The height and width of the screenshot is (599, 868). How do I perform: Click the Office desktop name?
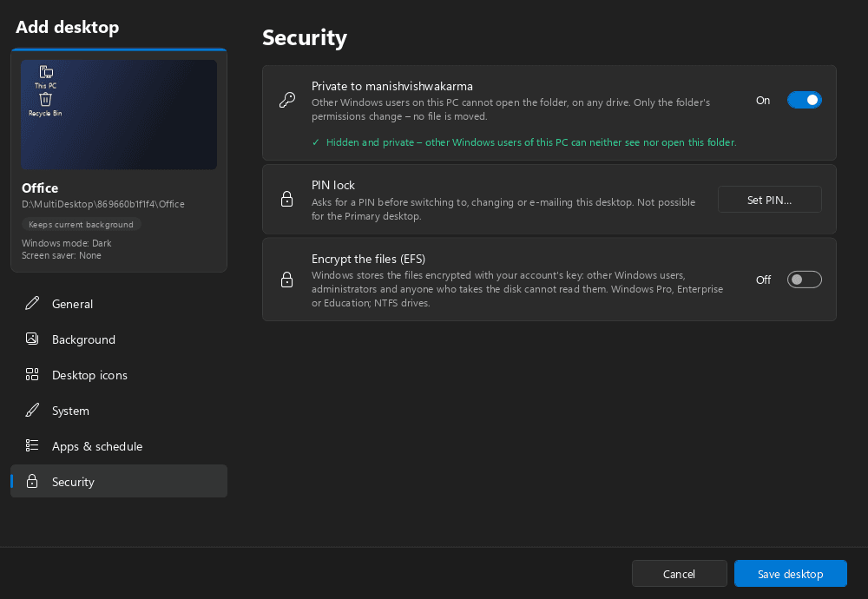coord(40,188)
